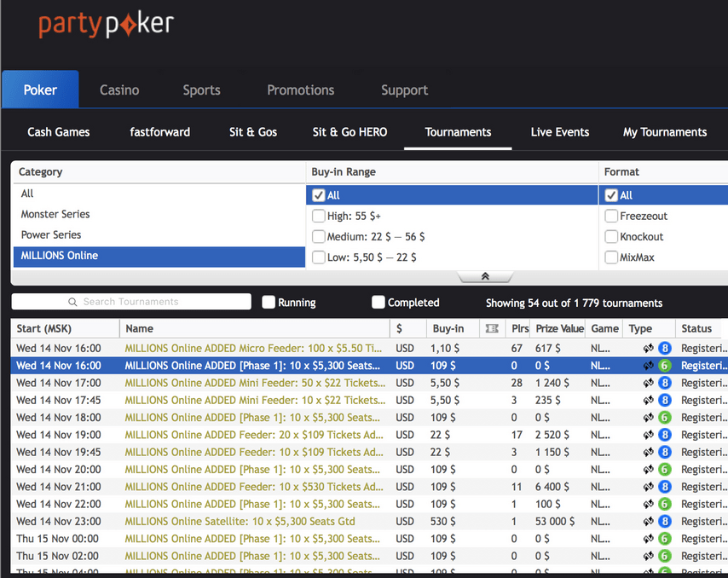This screenshot has width=728, height=578.
Task: Enable the MixMax format filter
Action: [611, 257]
